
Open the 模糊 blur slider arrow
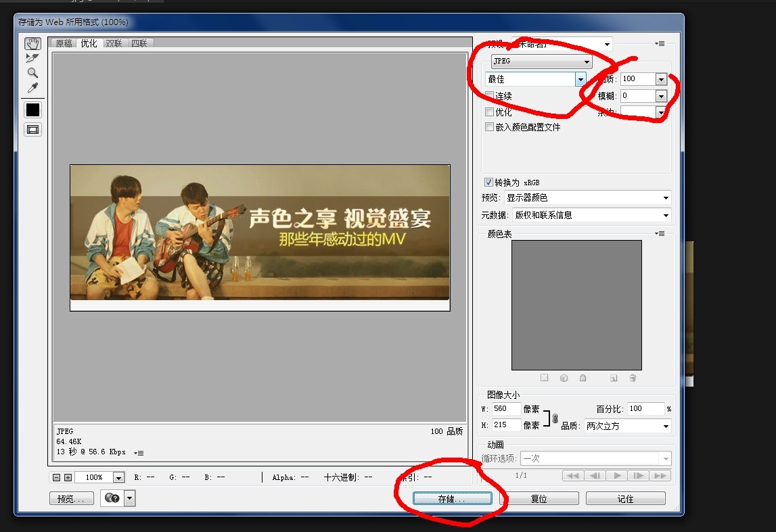tap(661, 96)
